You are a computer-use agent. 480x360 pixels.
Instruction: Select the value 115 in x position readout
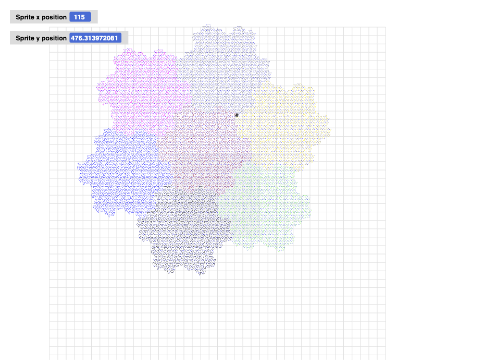(x=80, y=17)
